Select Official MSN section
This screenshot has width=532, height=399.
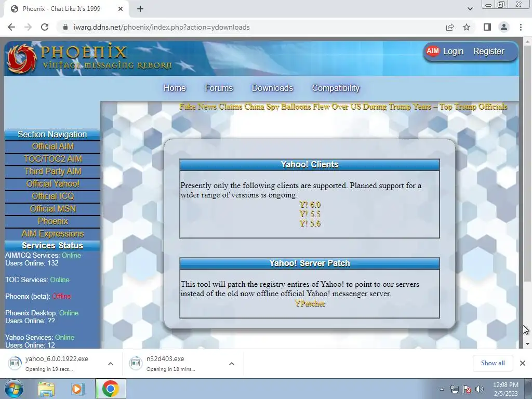(x=52, y=209)
